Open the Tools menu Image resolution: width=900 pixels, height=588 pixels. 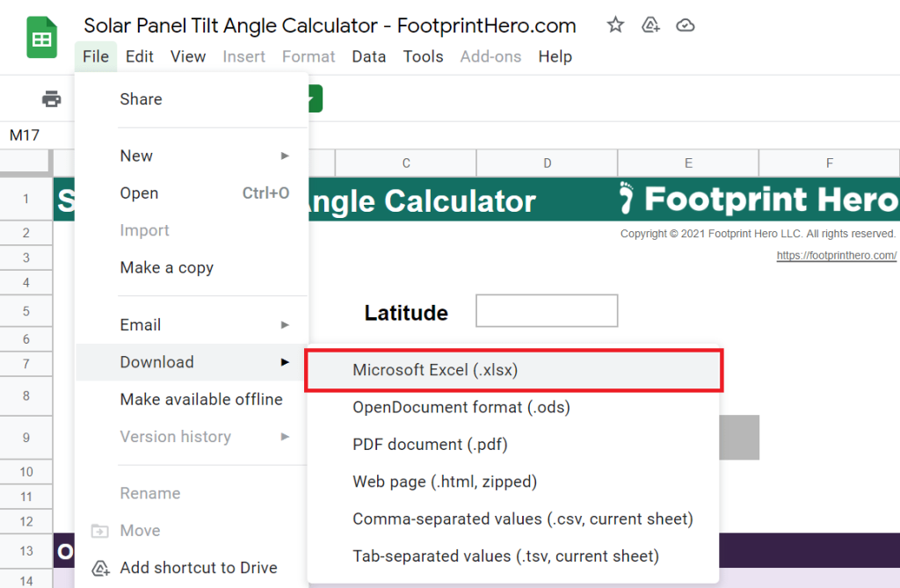[423, 56]
